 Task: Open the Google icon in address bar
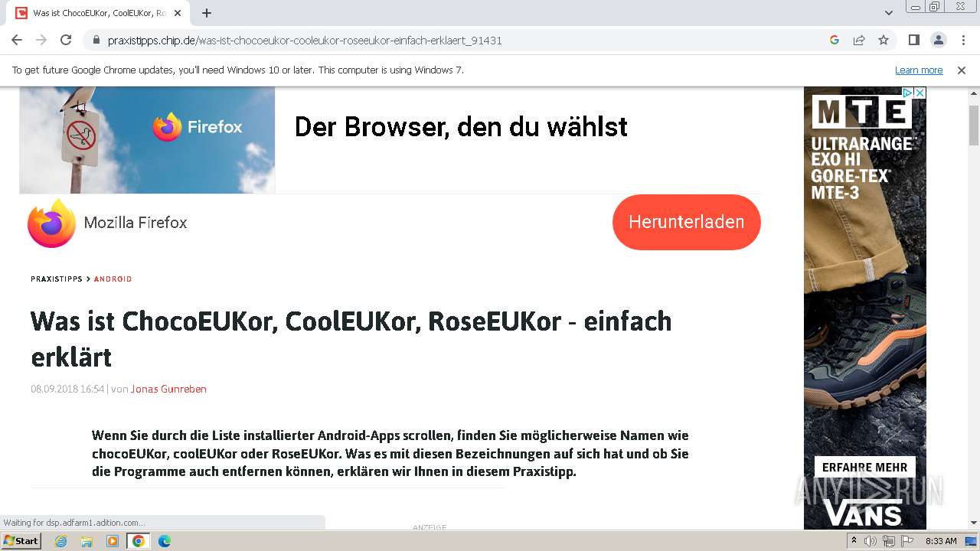click(x=835, y=41)
